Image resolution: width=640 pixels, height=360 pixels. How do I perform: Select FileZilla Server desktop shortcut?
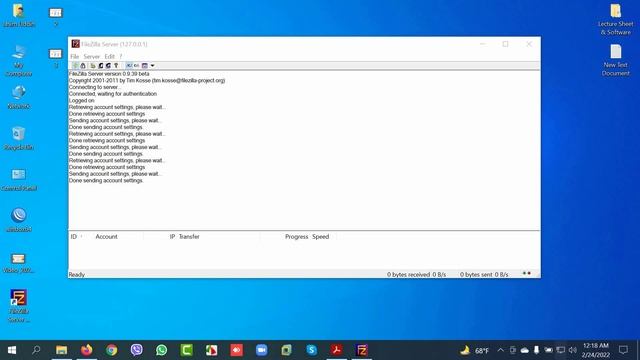coord(19,305)
